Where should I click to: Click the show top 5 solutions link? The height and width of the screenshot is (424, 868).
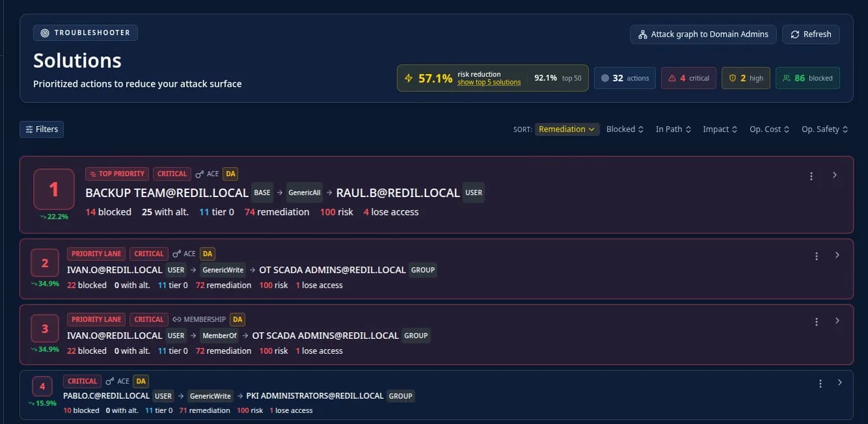(489, 83)
